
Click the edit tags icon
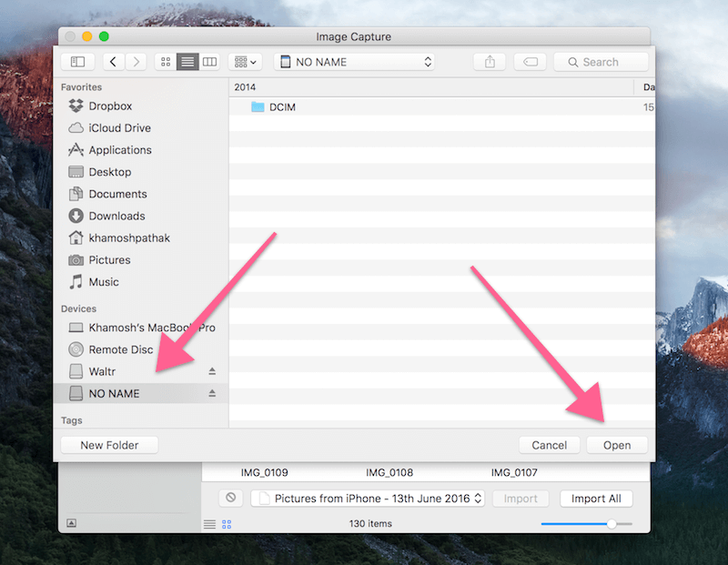[530, 62]
